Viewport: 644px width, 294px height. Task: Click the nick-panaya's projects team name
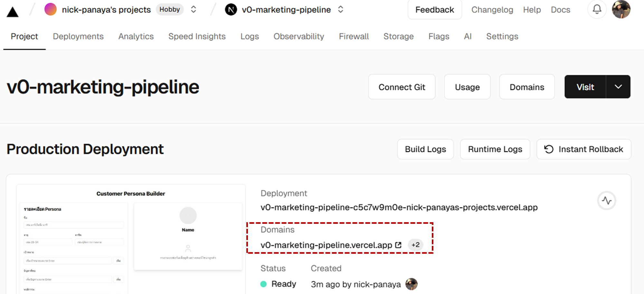[106, 10]
